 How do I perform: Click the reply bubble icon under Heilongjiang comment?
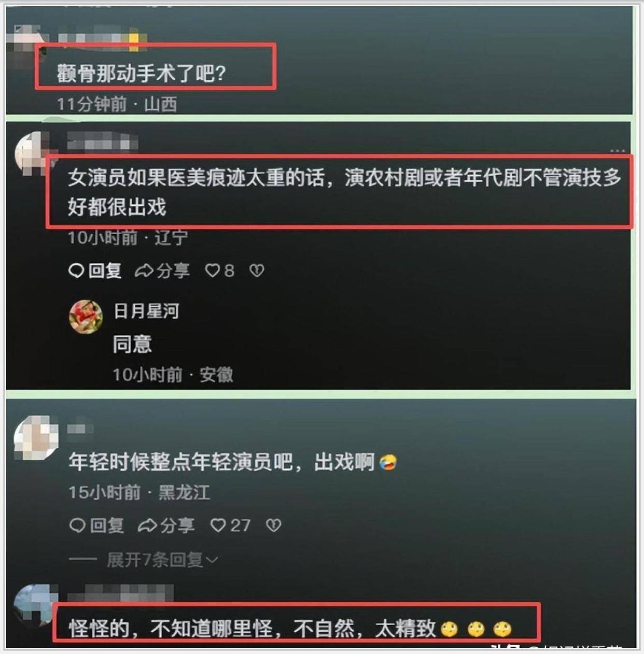pyautogui.click(x=77, y=525)
